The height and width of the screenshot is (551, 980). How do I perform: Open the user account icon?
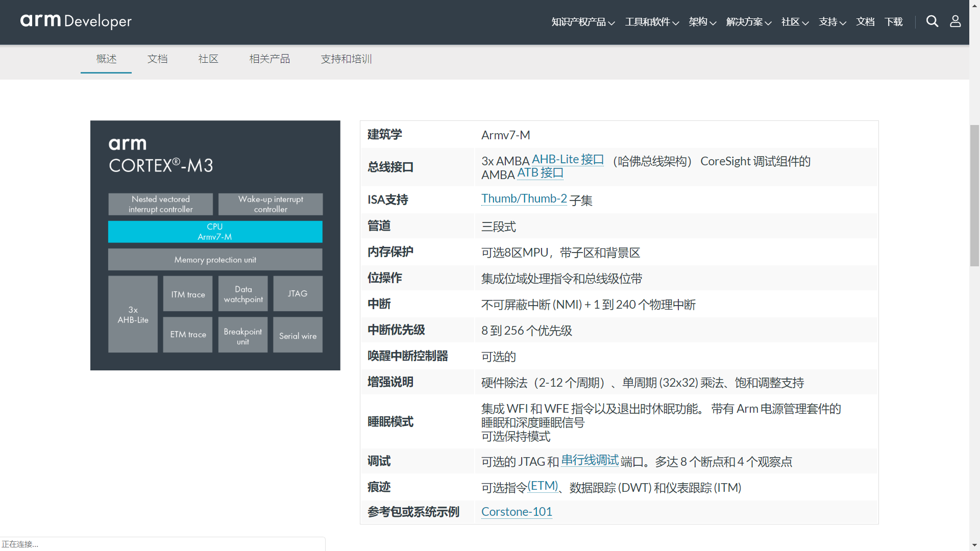pos(955,21)
